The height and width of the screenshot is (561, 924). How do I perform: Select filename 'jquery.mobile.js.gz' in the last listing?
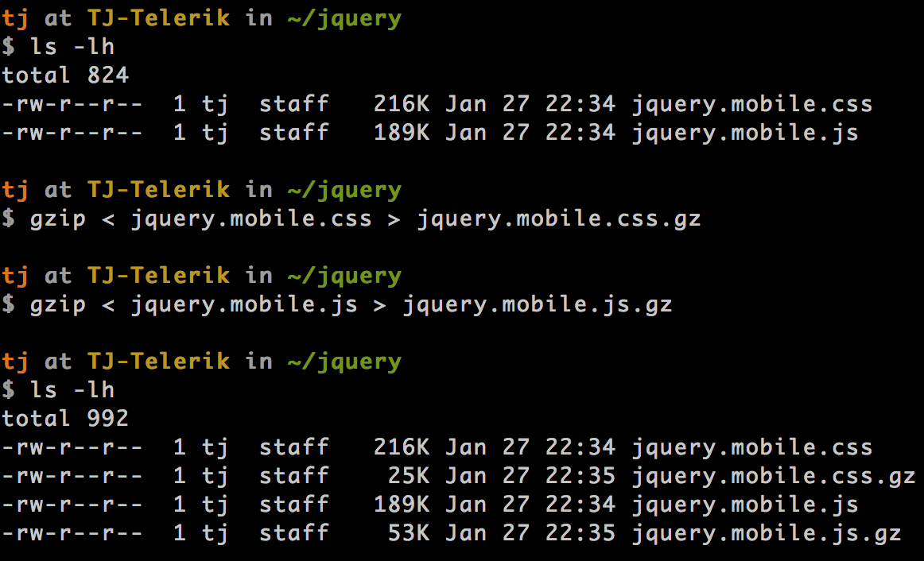tap(767, 534)
